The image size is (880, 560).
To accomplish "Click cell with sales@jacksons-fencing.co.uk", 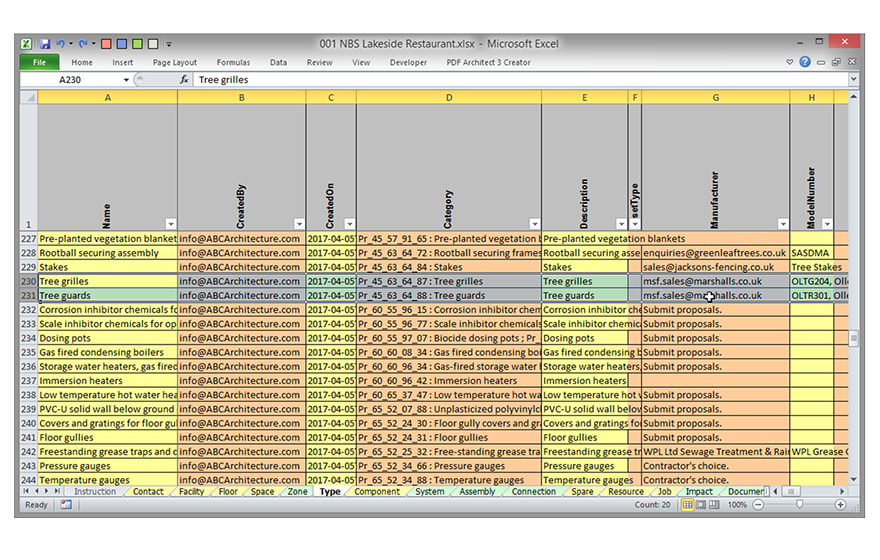I will (x=716, y=267).
